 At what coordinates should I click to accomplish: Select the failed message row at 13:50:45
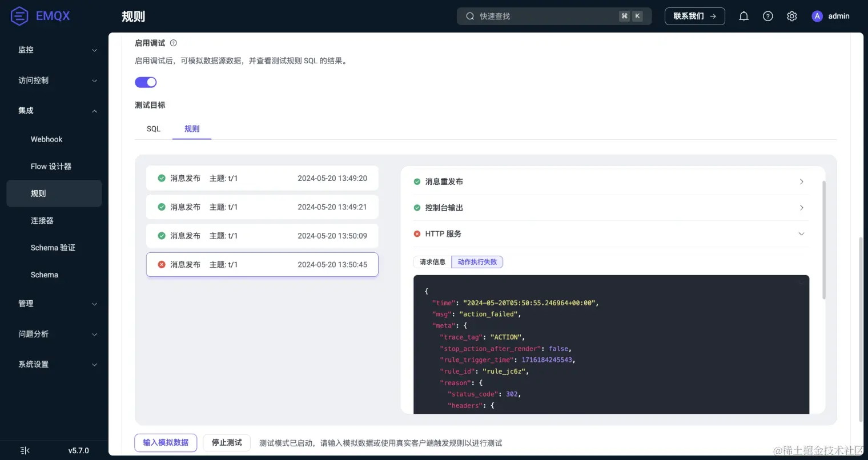tap(262, 264)
